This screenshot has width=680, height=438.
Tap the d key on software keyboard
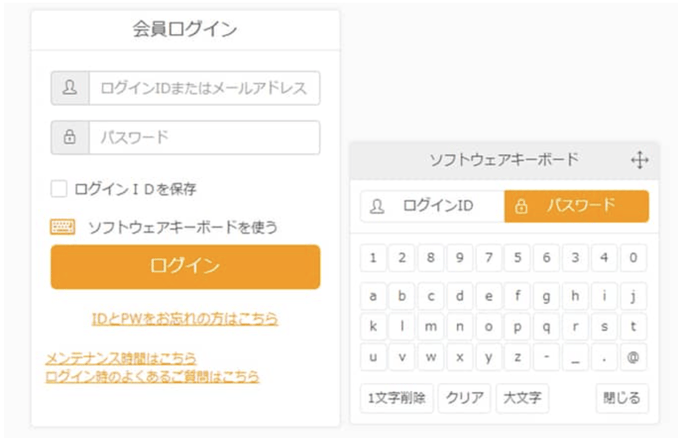pyautogui.click(x=460, y=296)
